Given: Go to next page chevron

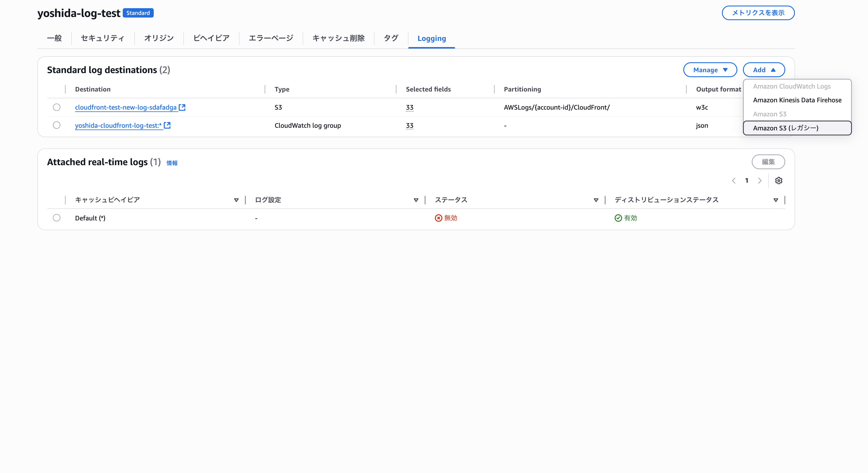Looking at the screenshot, I should click(x=760, y=181).
